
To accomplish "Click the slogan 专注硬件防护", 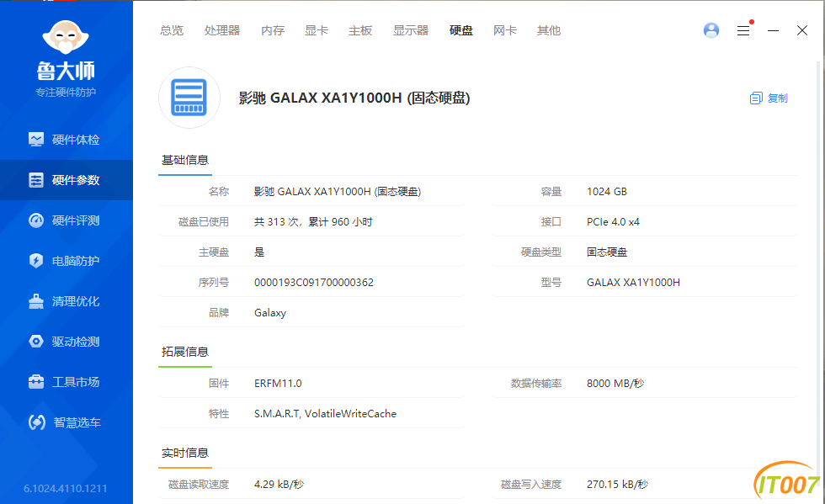I will [66, 93].
